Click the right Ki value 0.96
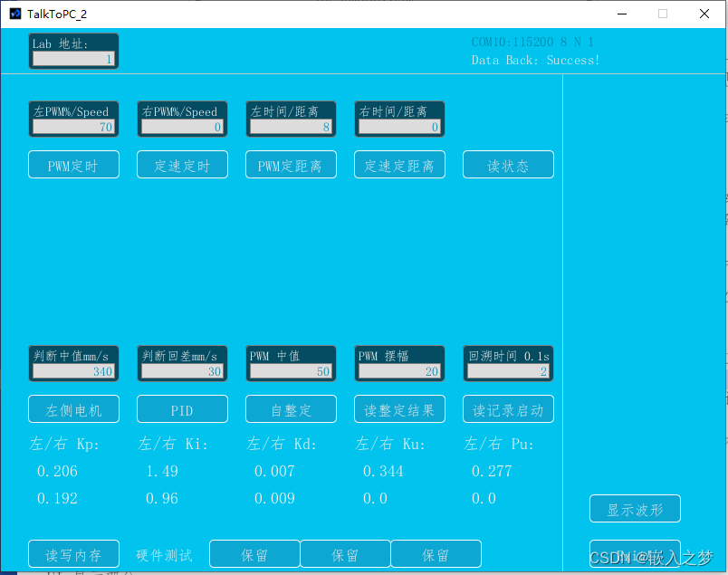The image size is (728, 575). pyautogui.click(x=162, y=498)
